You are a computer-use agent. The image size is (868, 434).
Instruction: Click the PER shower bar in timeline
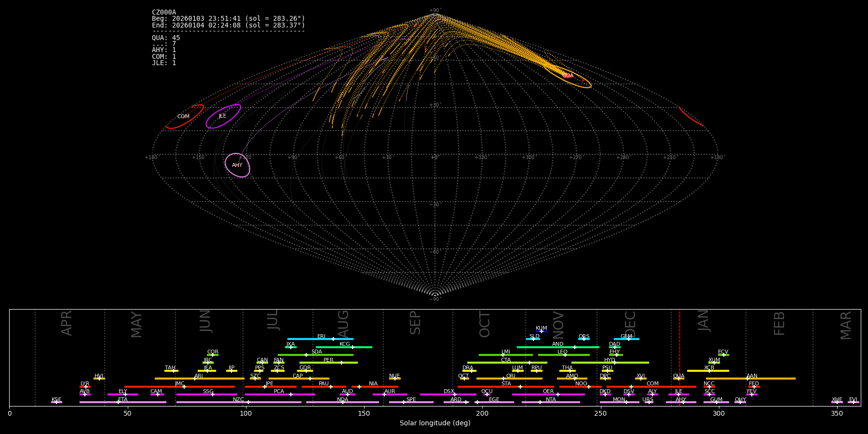pyautogui.click(x=328, y=363)
